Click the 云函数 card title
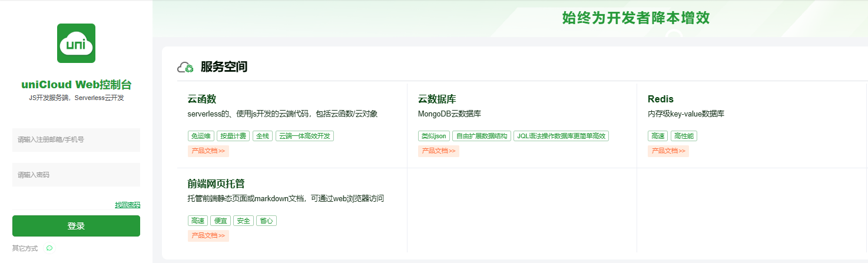This screenshot has width=868, height=263. pyautogui.click(x=202, y=99)
